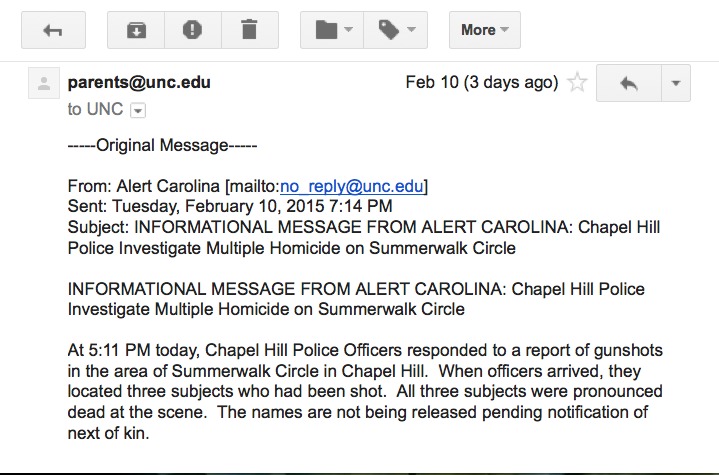Open the More actions menu
This screenshot has height=475, width=719.
[x=485, y=30]
